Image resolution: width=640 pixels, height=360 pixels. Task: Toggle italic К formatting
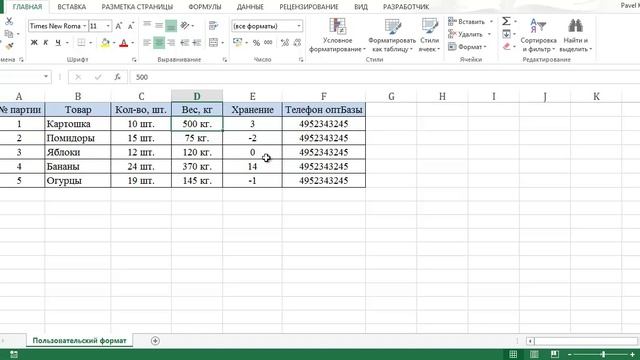coord(46,42)
